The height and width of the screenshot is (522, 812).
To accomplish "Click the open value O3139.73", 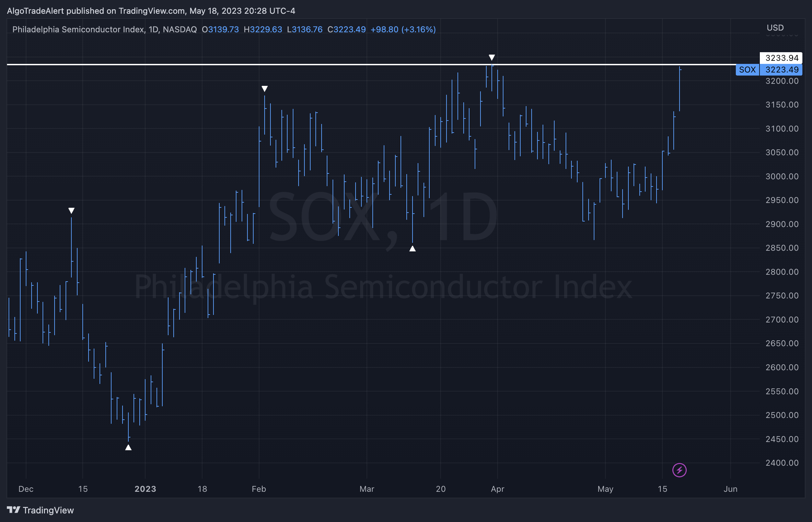I will click(220, 30).
